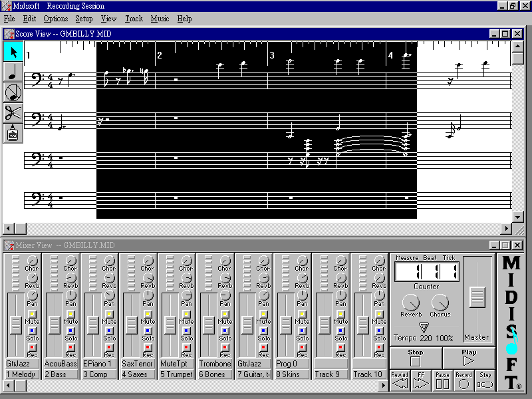532x399 pixels.
Task: Open the Music menu
Action: tap(160, 19)
